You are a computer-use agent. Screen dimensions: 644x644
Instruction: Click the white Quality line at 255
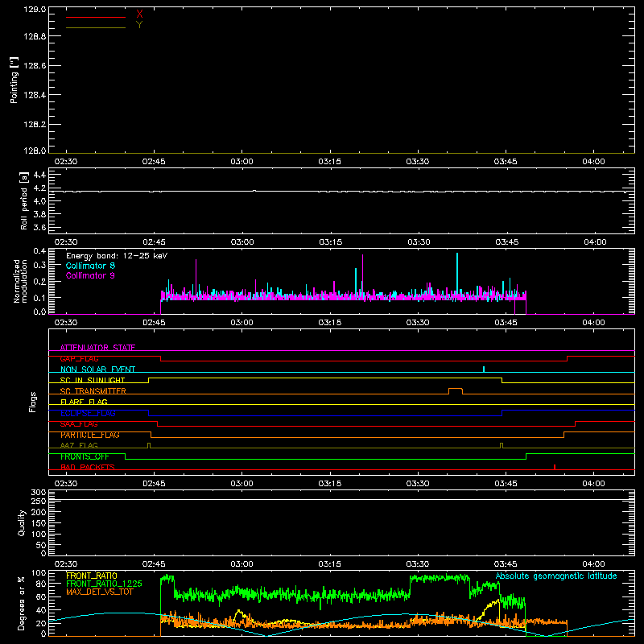pos(341,499)
